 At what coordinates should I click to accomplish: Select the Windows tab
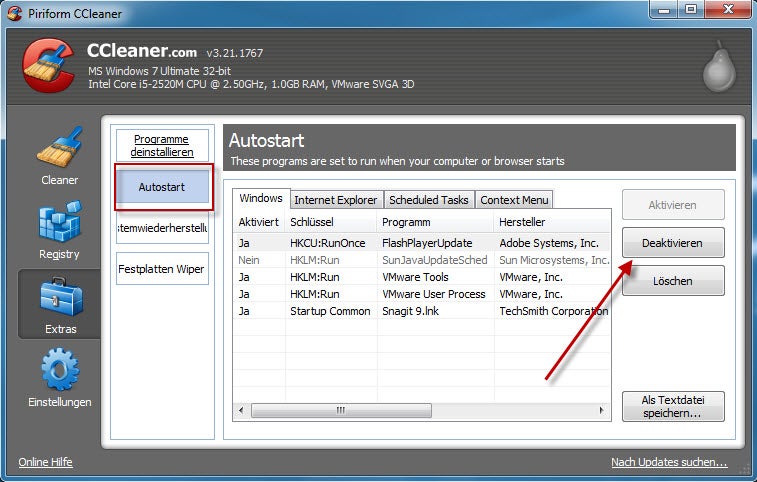[261, 199]
